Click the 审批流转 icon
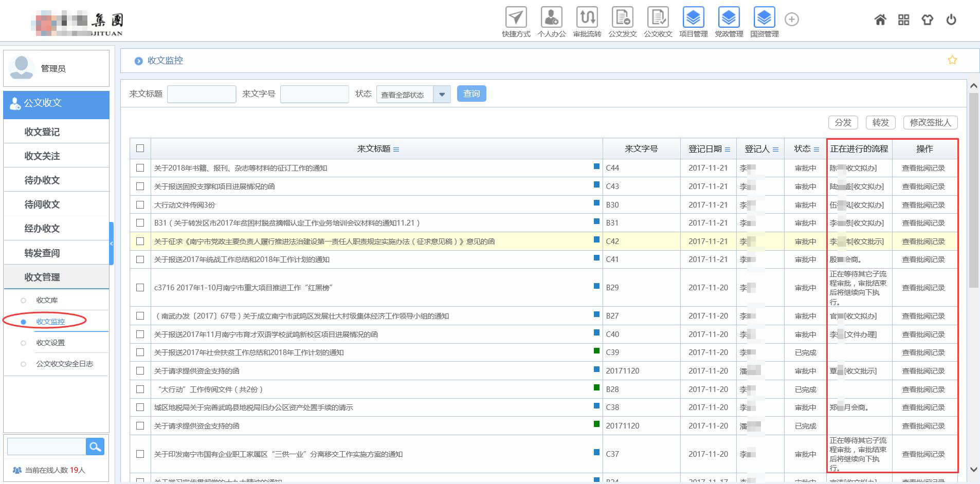The image size is (980, 484). point(587,18)
